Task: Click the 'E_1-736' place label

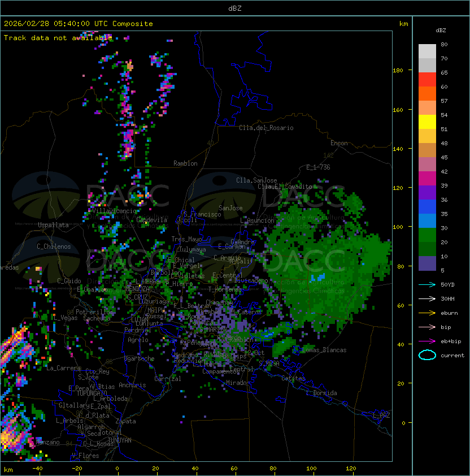Action: tap(318, 167)
